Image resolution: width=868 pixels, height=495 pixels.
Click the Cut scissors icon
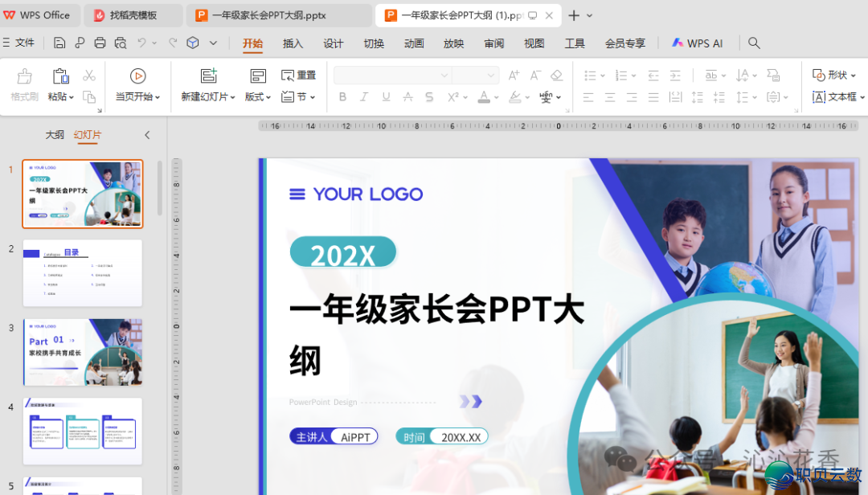coord(89,76)
